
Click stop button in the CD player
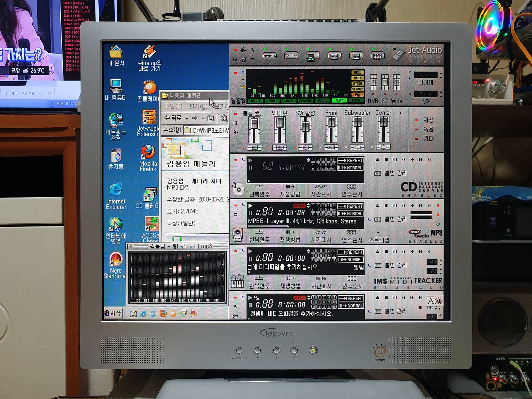(386, 160)
